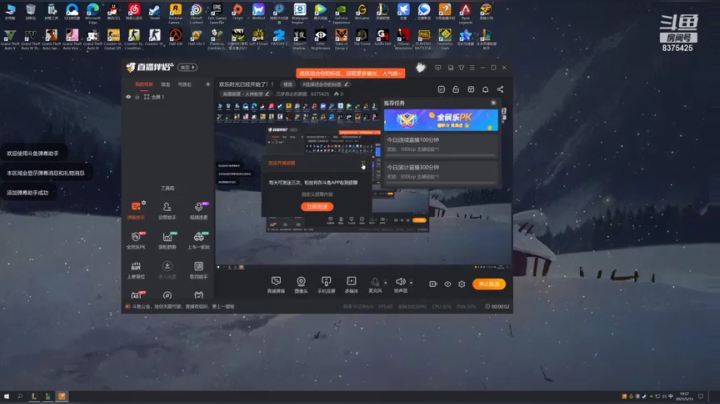Screen dimensions: 720x404
Task: Close the 推荐任务 panel
Action: coord(494,103)
